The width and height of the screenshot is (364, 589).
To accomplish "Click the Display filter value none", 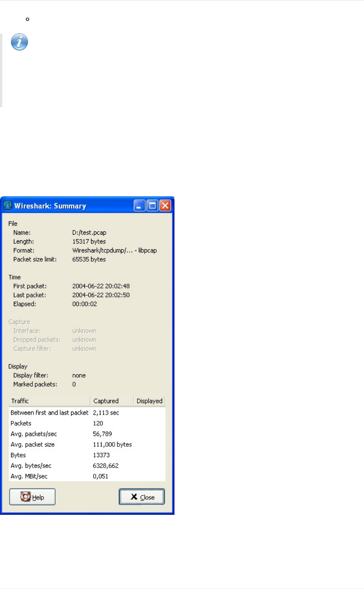I will (79, 375).
